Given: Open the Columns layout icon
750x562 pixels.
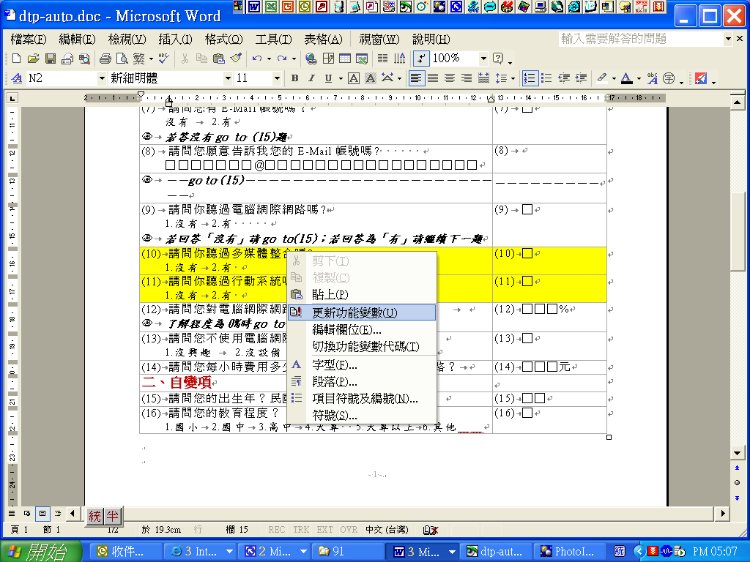Looking at the screenshot, I should pos(382,58).
